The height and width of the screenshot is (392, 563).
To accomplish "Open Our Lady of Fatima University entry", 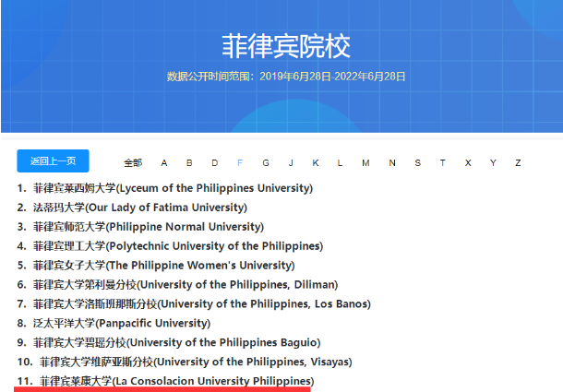I will pyautogui.click(x=140, y=208).
